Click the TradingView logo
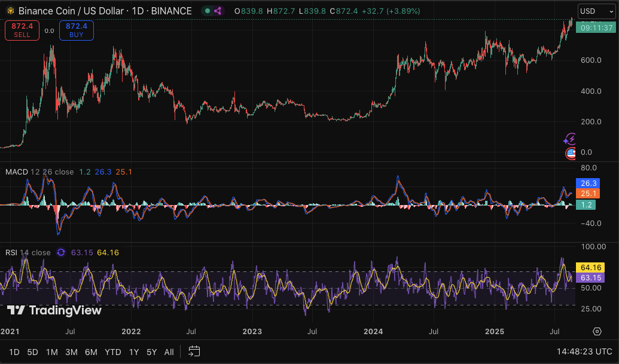The image size is (619, 364). click(54, 310)
